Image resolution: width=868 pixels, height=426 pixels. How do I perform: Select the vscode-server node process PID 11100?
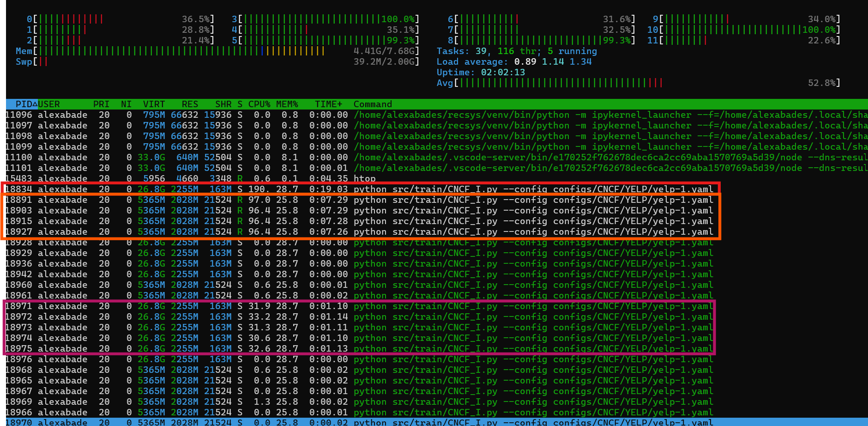[185, 157]
